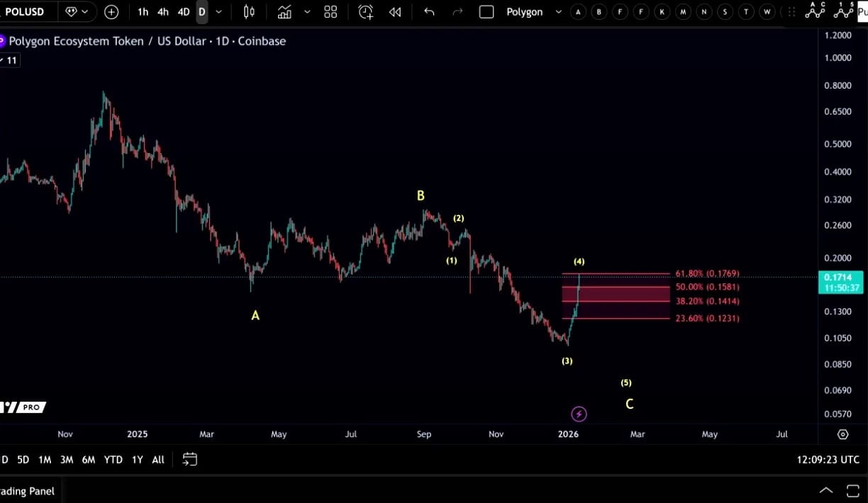Open the candlestick chart style picker
The height and width of the screenshot is (503, 868).
tap(249, 12)
